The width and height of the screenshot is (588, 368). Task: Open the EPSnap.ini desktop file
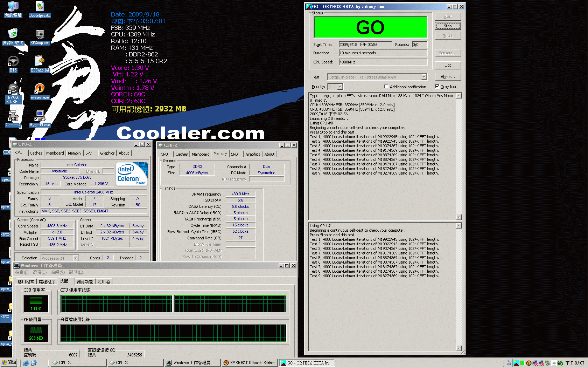[40, 64]
